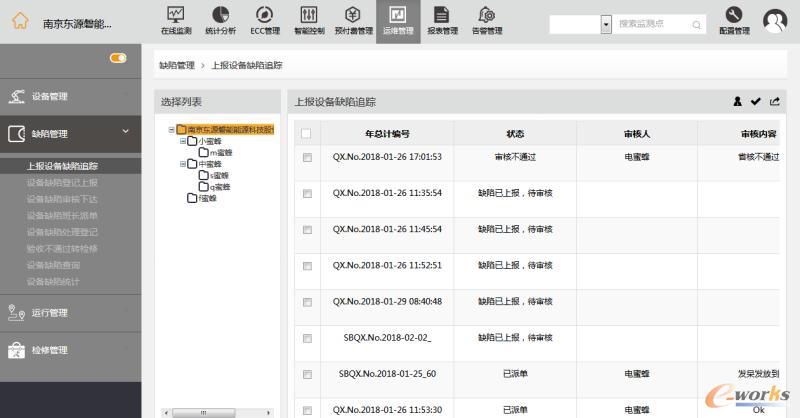Viewport: 800px width, 418px height.
Task: Collapse the root tree node toggle
Action: pyautogui.click(x=171, y=130)
